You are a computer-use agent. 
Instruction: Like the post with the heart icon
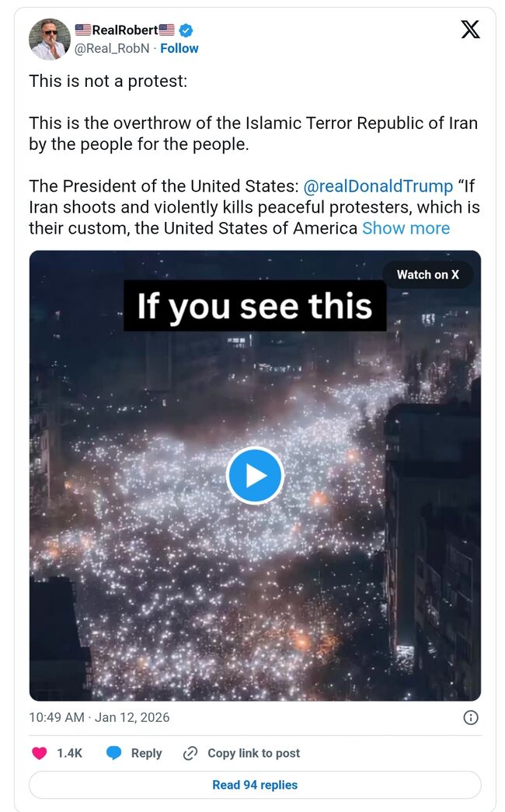(38, 753)
